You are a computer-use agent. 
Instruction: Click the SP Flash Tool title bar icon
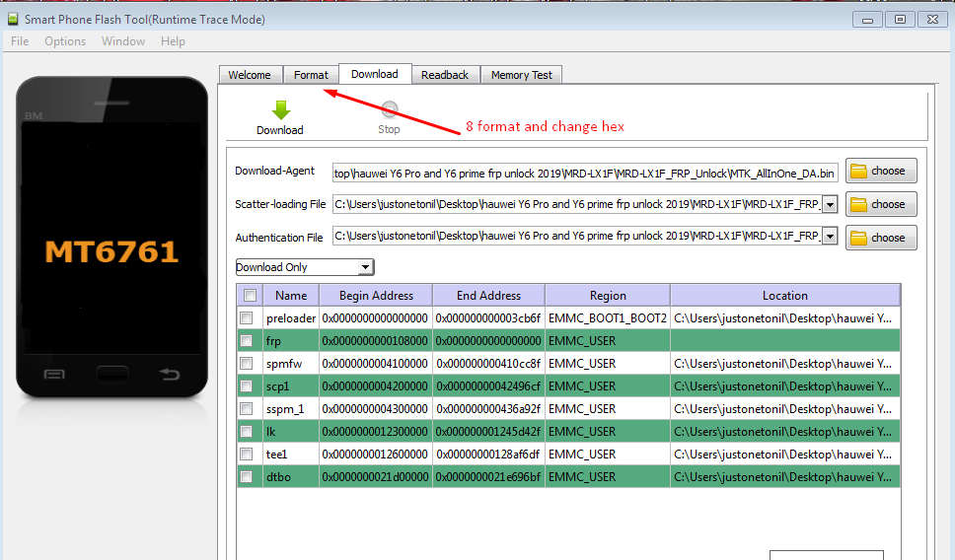[13, 19]
